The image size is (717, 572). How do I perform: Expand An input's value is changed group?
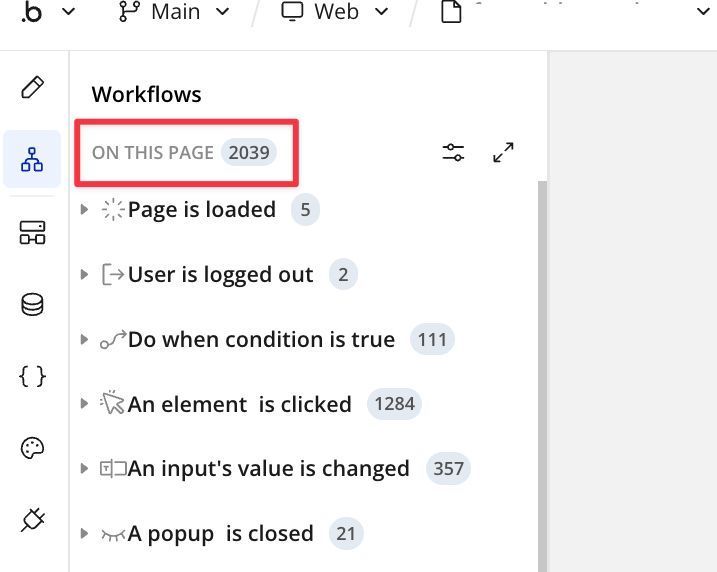click(84, 469)
